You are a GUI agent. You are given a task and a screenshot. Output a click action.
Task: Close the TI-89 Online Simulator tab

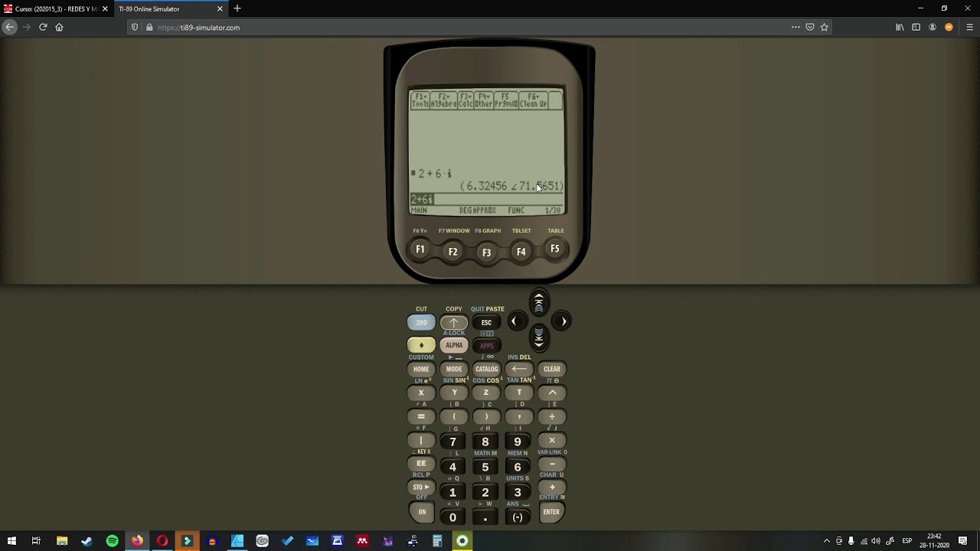220,9
